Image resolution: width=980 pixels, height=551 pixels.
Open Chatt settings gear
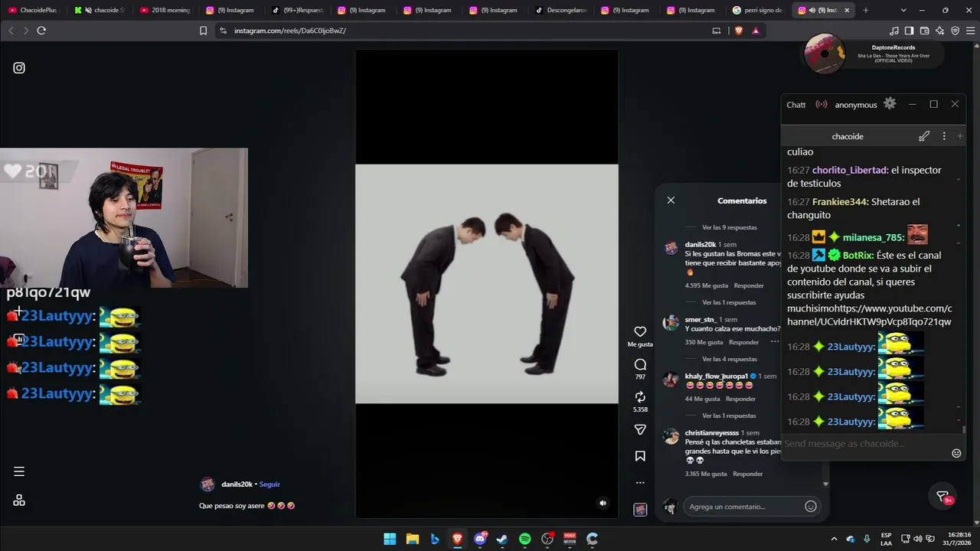890,104
